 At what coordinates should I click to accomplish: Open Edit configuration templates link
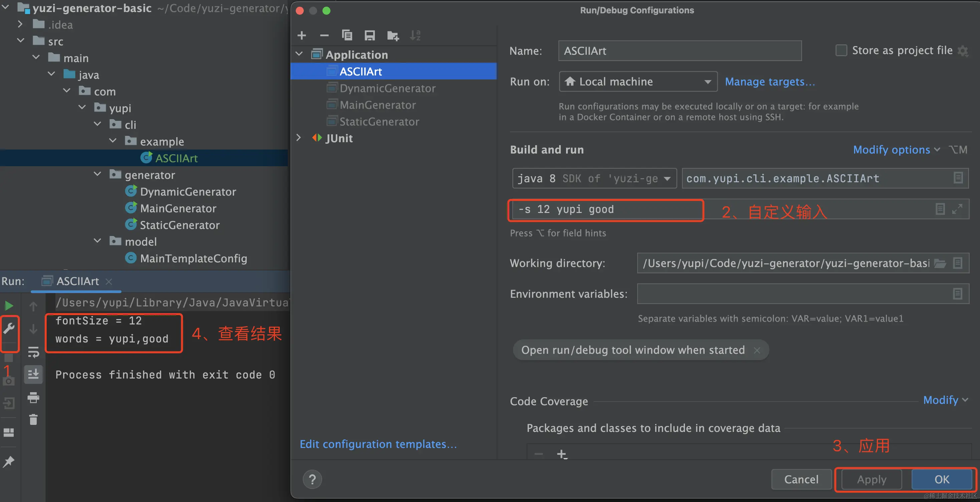coord(378,444)
